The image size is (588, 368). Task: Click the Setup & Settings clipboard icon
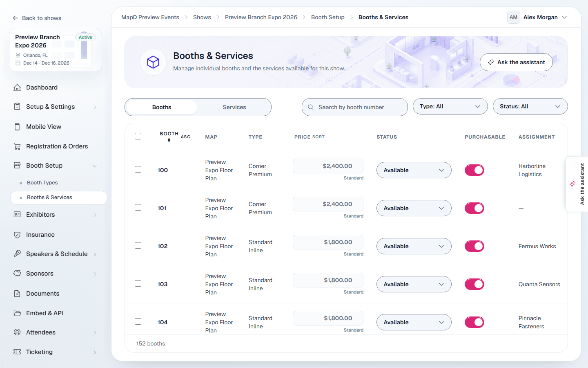(x=17, y=107)
